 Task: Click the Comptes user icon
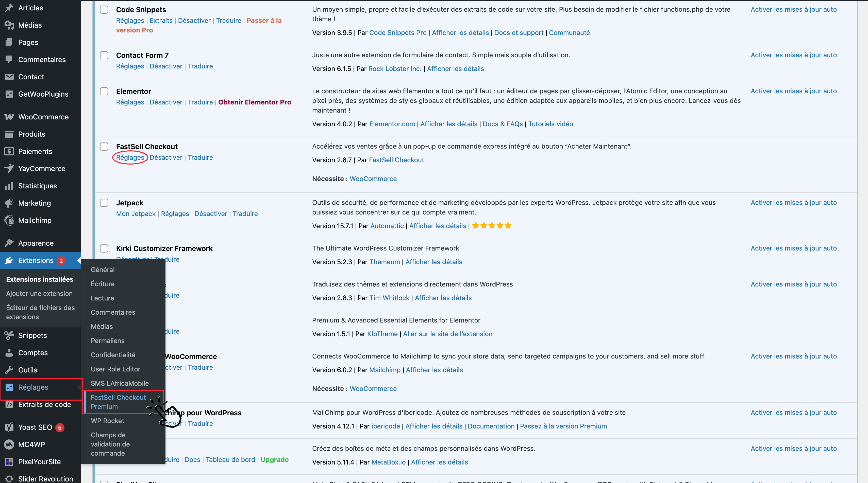pyautogui.click(x=9, y=353)
